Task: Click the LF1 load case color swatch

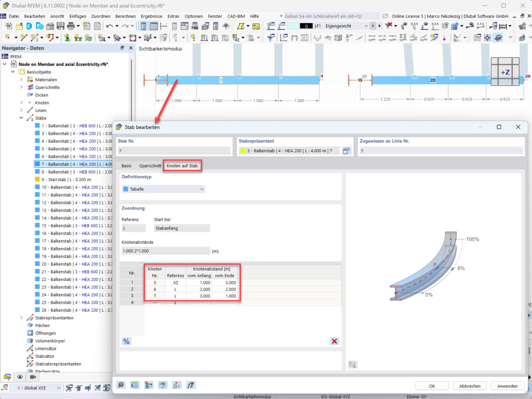Action: [x=306, y=26]
